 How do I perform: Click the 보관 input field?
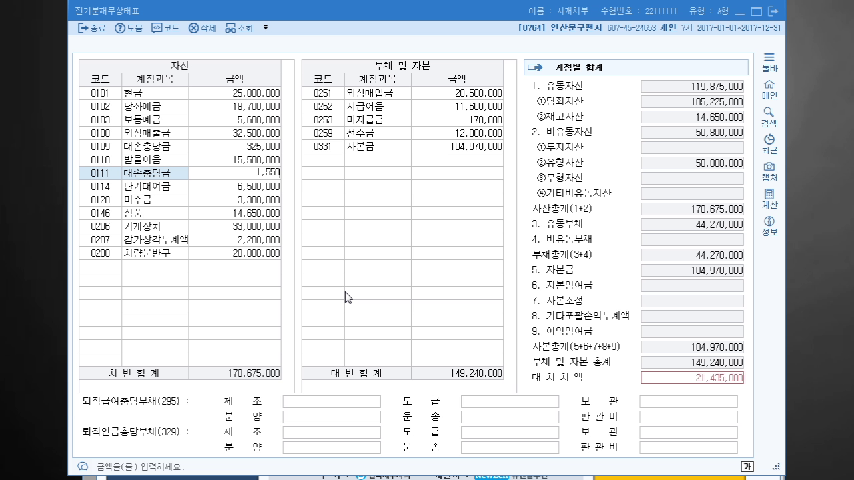click(x=688, y=401)
